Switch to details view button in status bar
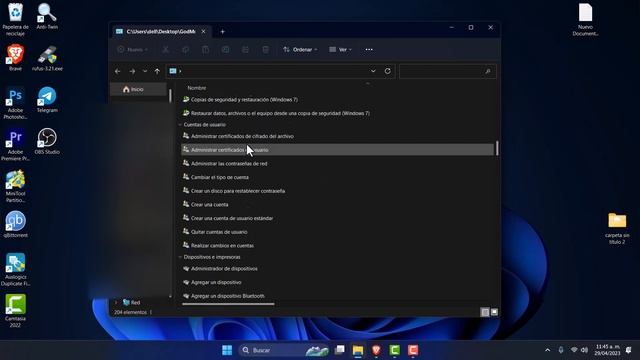640x360 pixels. click(x=484, y=312)
